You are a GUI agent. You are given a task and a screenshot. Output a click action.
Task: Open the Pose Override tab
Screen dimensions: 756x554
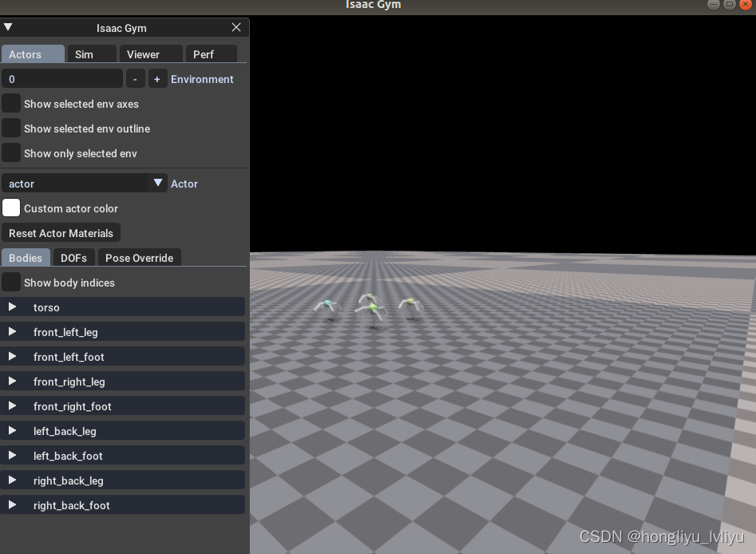coord(140,258)
